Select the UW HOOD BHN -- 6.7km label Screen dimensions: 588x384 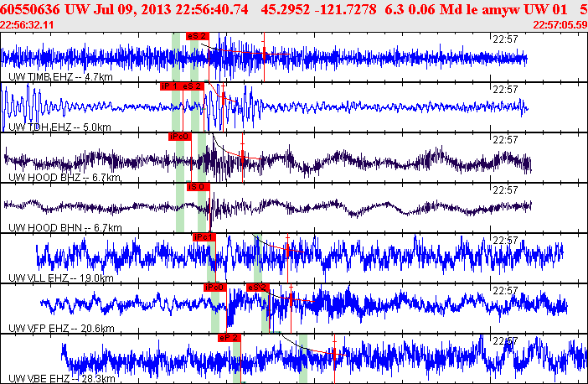[64, 228]
